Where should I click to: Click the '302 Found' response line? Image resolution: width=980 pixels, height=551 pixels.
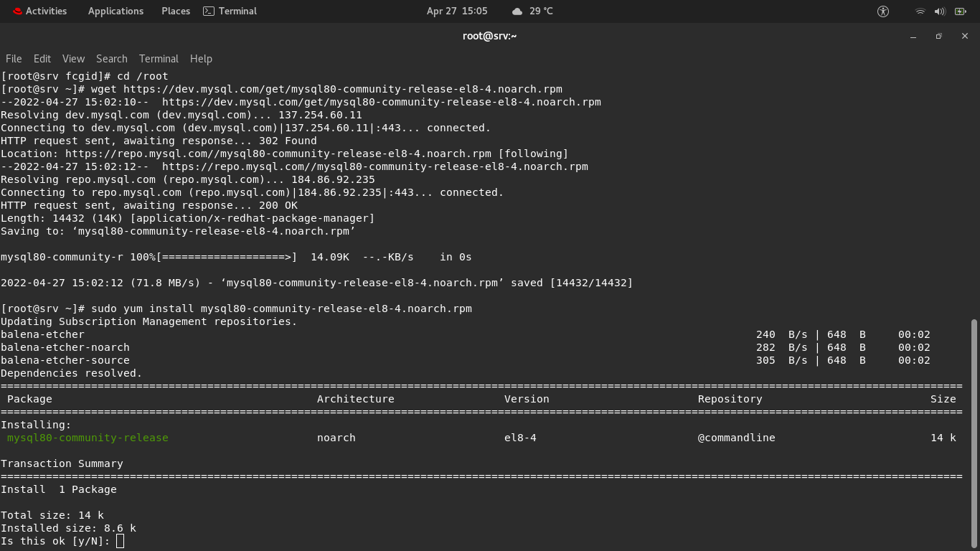(x=159, y=141)
